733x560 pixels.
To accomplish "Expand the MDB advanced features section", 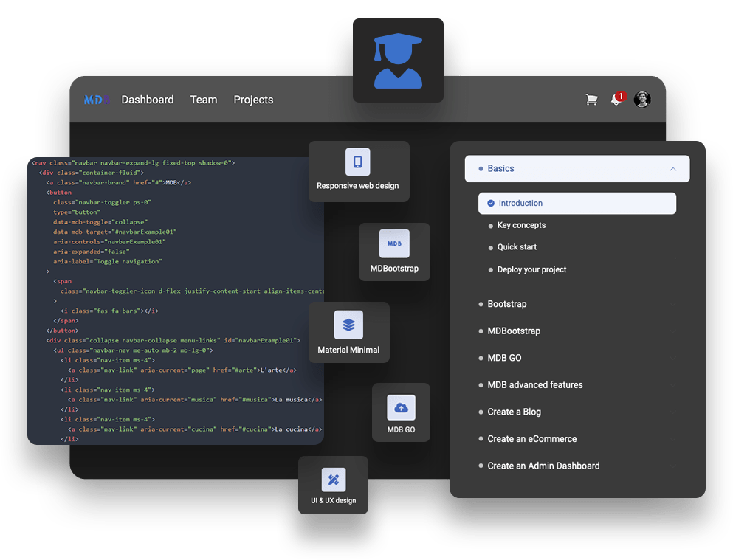I will pyautogui.click(x=534, y=385).
